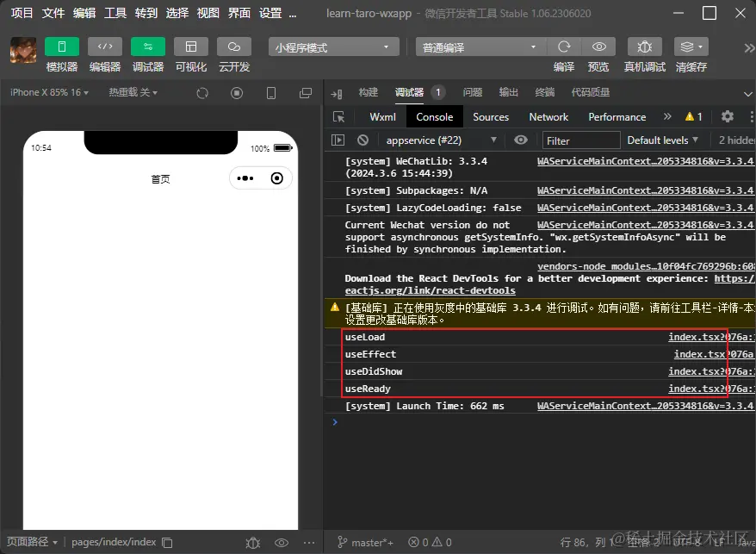Open the menu bar overflow ellipsis
This screenshot has height=554, width=756.
click(293, 15)
